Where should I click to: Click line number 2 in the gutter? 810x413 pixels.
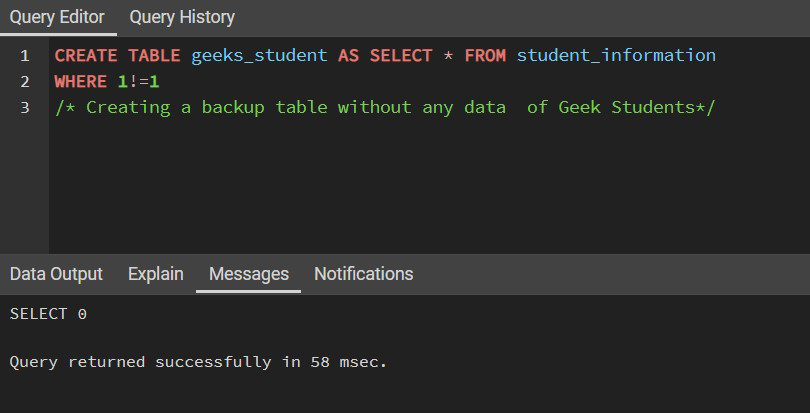click(25, 81)
